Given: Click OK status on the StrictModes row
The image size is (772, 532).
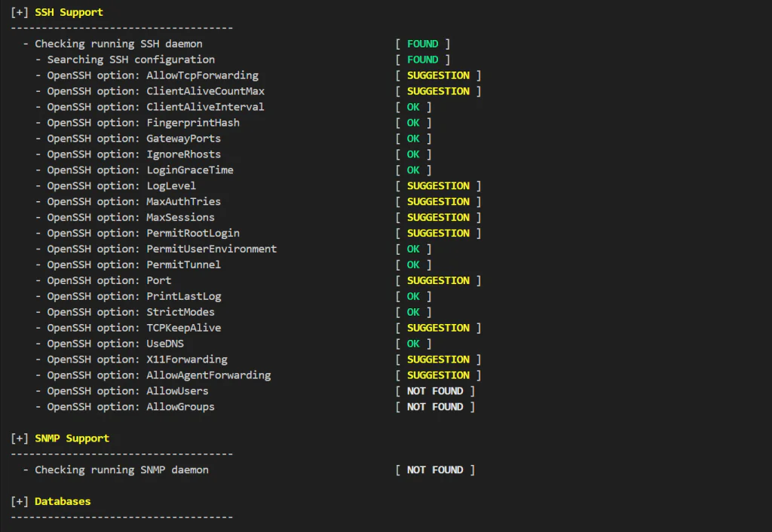Looking at the screenshot, I should point(413,312).
